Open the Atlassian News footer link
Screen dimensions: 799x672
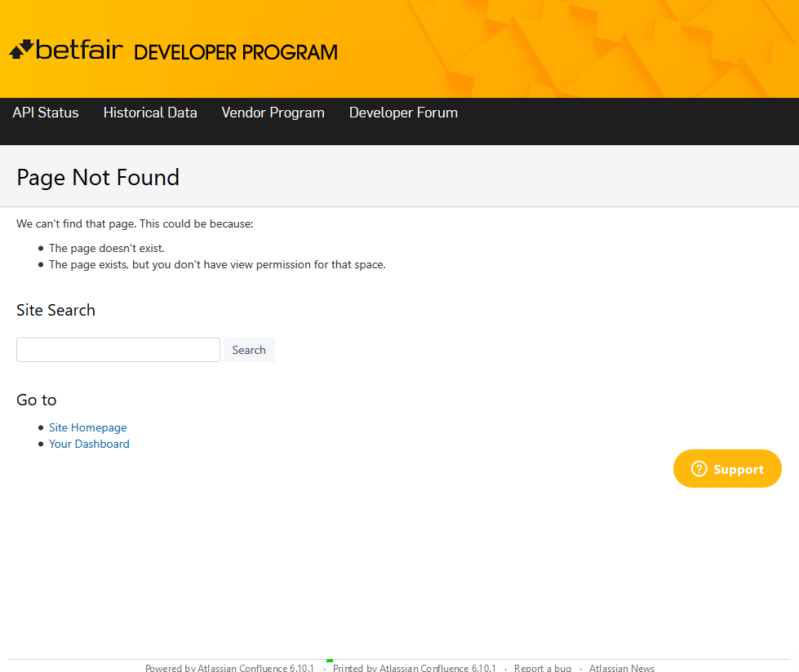tap(622, 667)
